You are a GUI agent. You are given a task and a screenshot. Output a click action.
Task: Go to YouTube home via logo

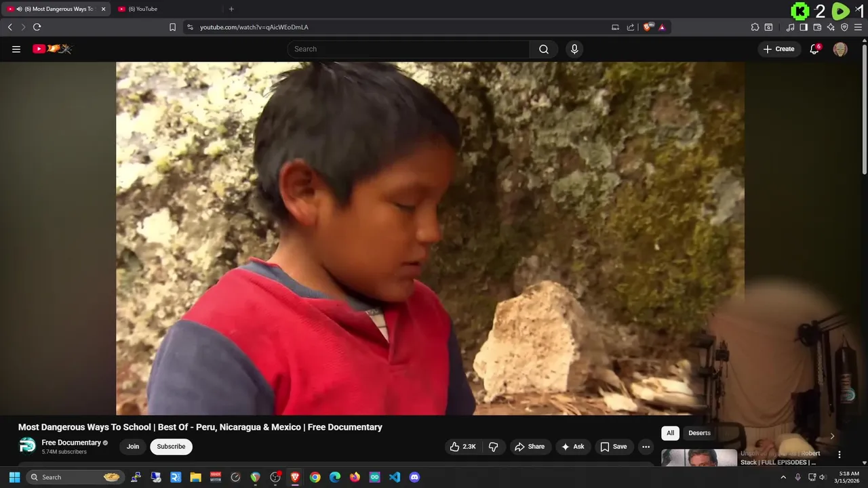(52, 49)
